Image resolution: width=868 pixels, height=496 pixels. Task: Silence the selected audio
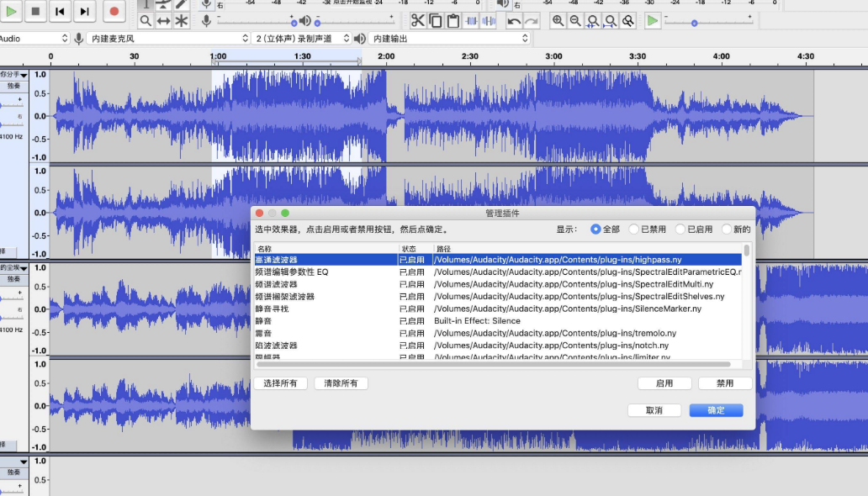tap(489, 21)
